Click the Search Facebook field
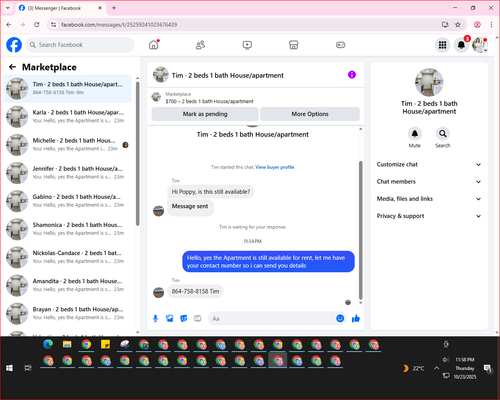Viewport: 500px width, 400px height. pos(80,45)
